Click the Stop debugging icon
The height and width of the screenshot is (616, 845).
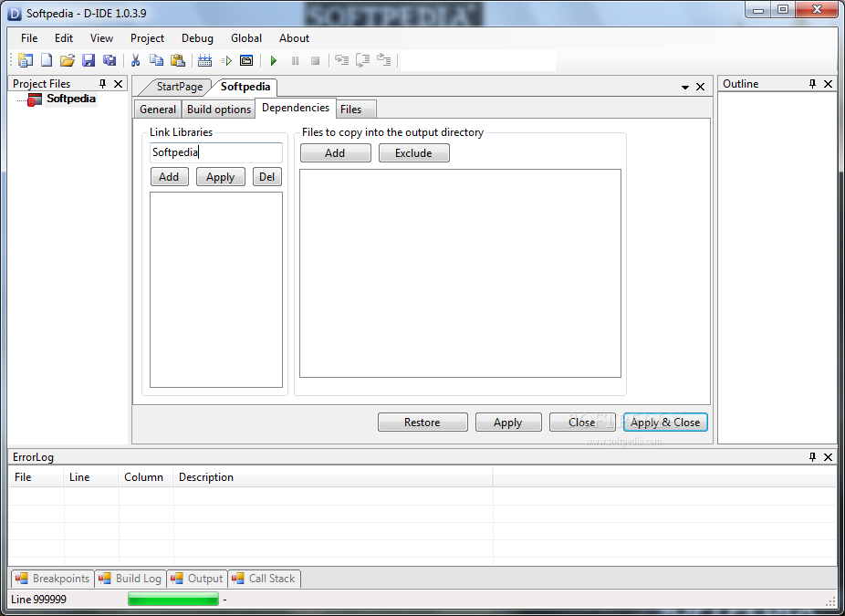pos(315,61)
